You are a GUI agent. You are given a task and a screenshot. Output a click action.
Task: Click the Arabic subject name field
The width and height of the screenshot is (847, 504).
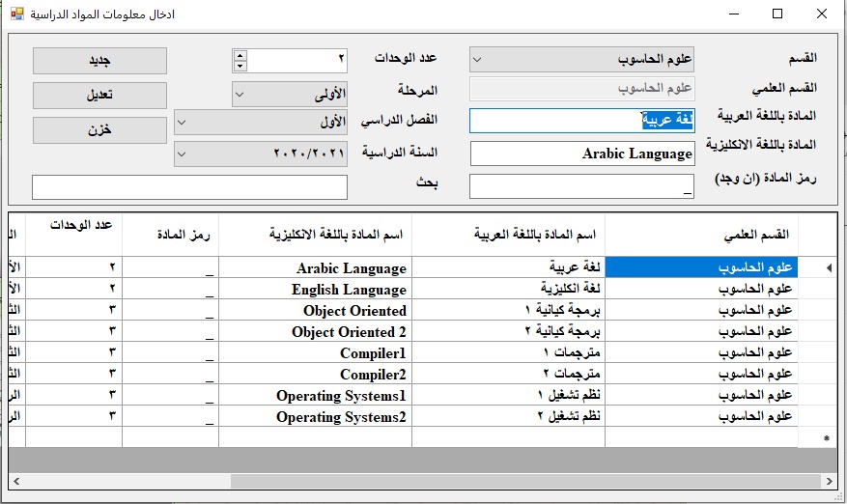[x=581, y=121]
